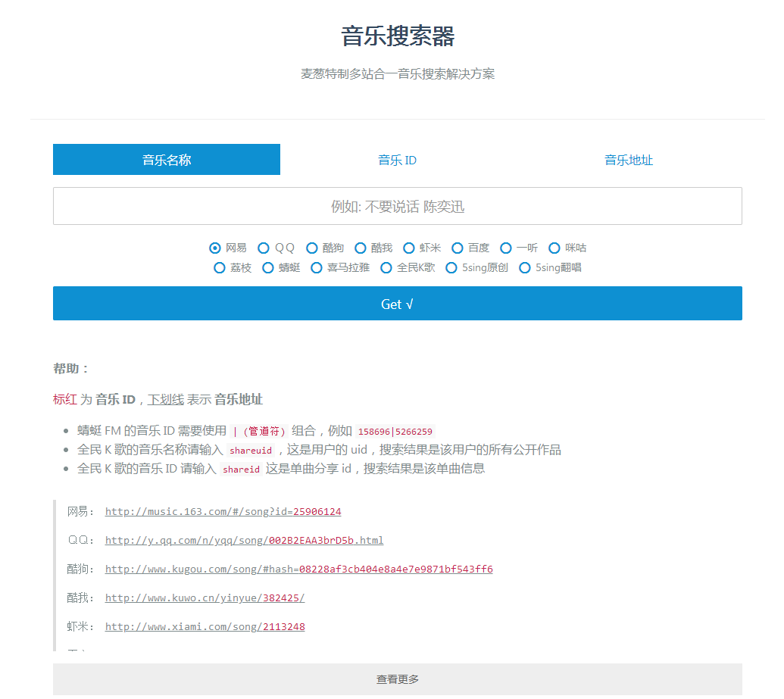This screenshot has width=784, height=699.
Task: Select the QQ music source
Action: click(264, 248)
